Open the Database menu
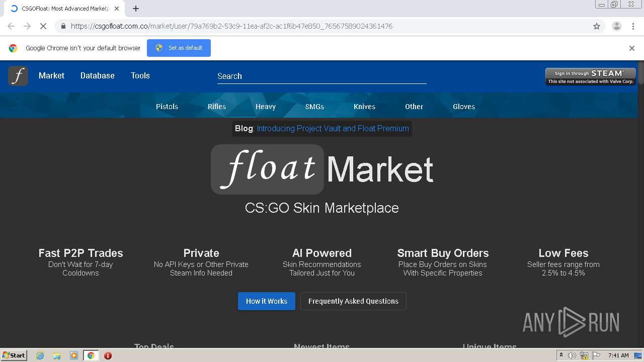 click(98, 75)
